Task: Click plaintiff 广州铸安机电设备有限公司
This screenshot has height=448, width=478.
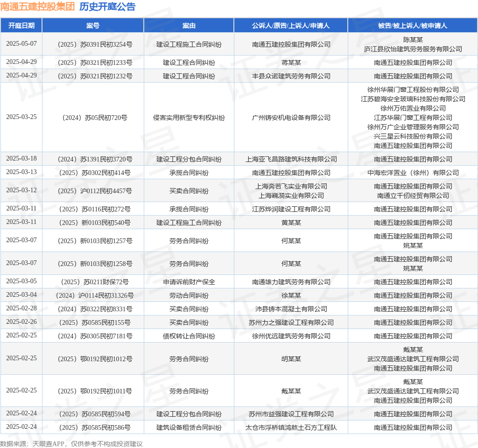Action: click(291, 118)
